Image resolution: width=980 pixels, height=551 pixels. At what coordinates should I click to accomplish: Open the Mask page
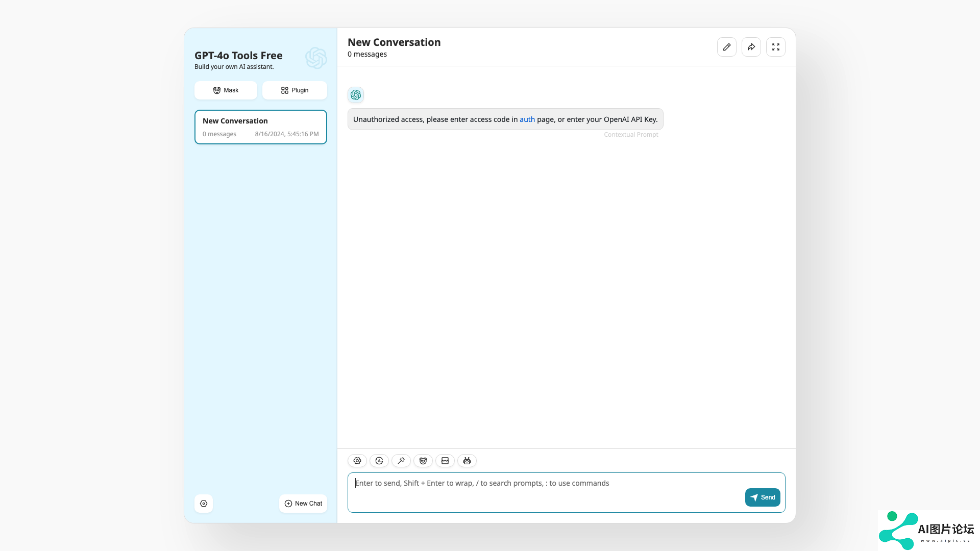pyautogui.click(x=226, y=90)
